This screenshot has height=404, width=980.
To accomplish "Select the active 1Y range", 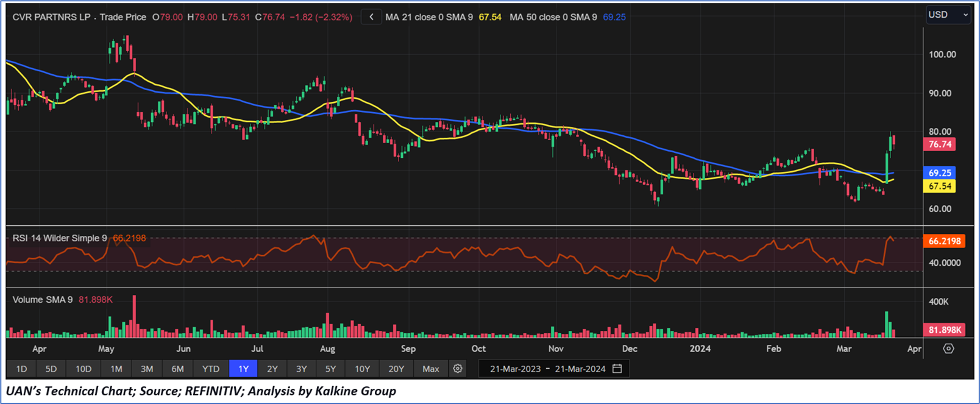I will click(x=243, y=369).
